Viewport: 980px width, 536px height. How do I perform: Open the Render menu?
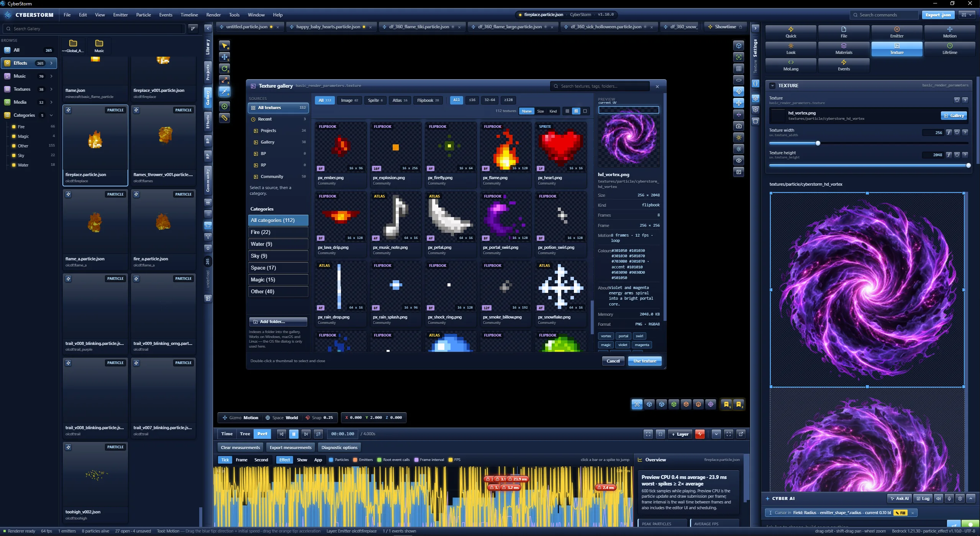click(213, 15)
